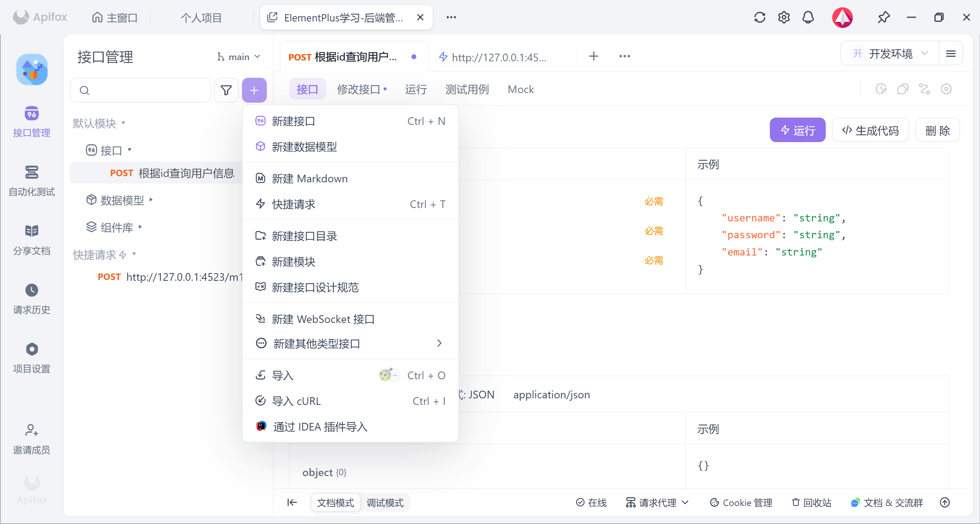
Task: Click the purple 运行 button
Action: (x=797, y=130)
